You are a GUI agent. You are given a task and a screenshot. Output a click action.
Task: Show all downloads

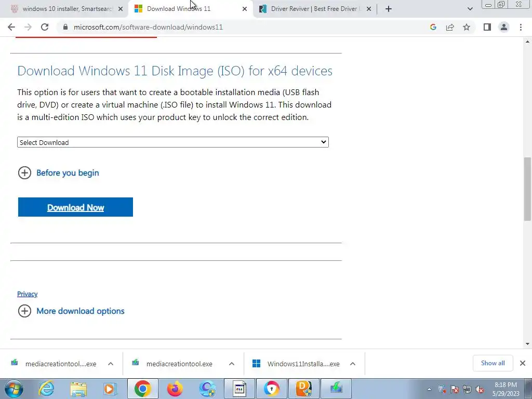[x=493, y=363]
